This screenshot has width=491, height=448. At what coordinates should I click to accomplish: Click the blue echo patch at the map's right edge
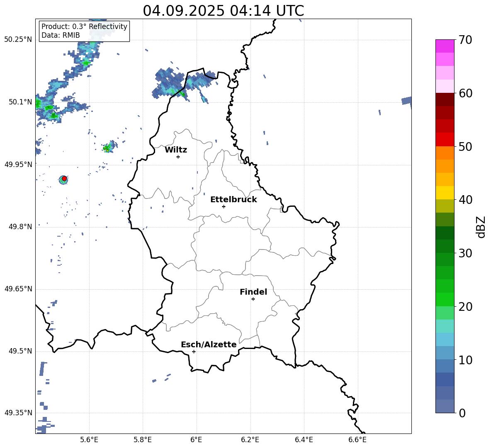pos(406,101)
